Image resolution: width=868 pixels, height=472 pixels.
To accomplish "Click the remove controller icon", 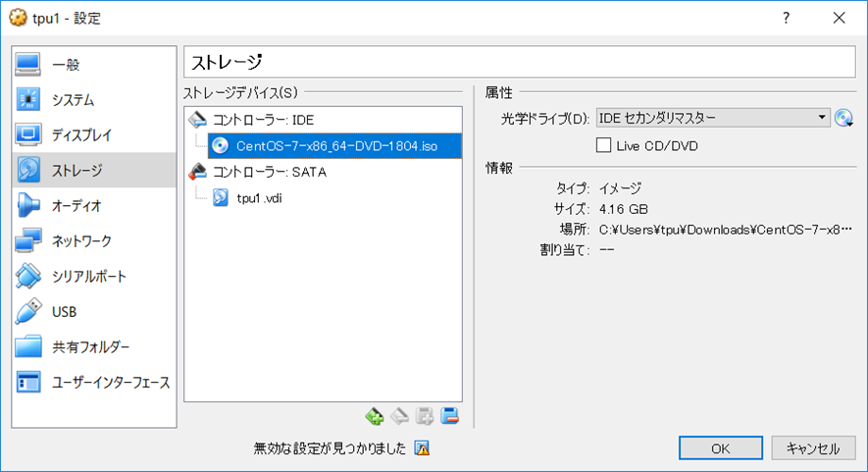I will [399, 417].
